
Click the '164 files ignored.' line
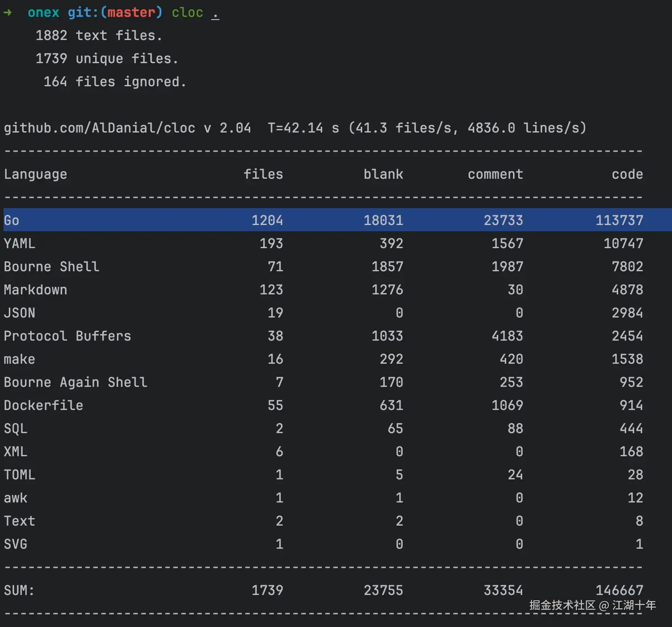pos(115,82)
